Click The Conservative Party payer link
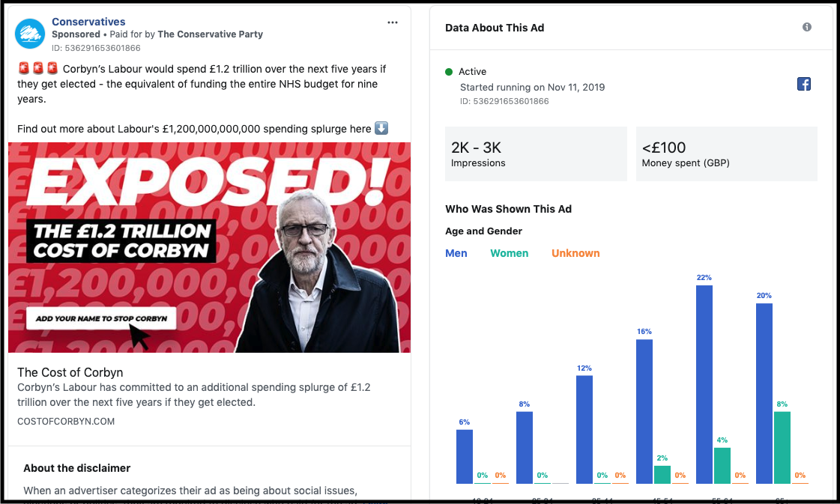 [211, 34]
